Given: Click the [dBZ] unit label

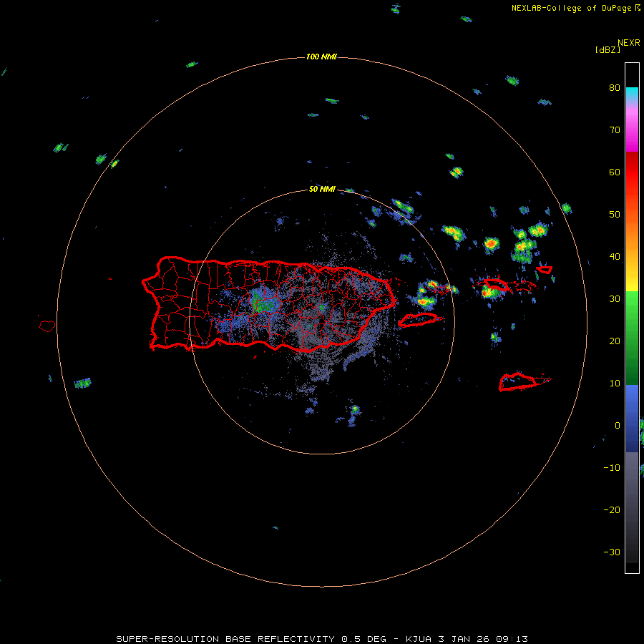Looking at the screenshot, I should point(608,49).
